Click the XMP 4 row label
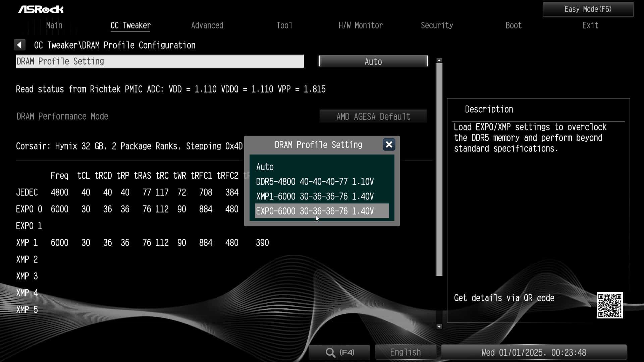 (x=27, y=293)
